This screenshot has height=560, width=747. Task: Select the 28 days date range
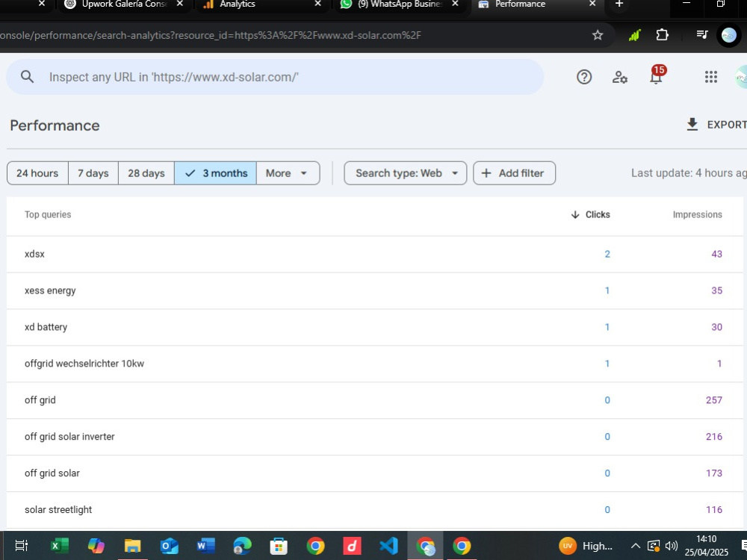point(146,173)
